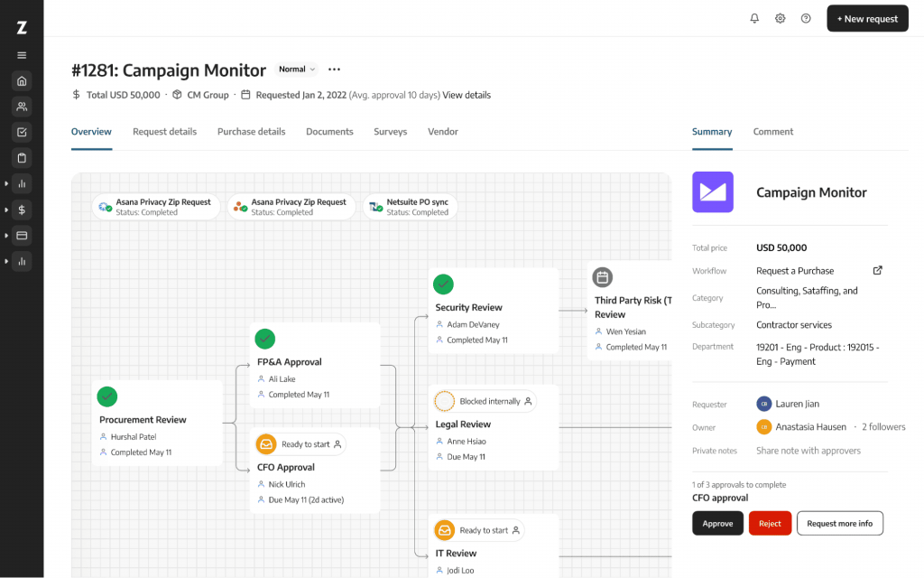Click Third Party Risk calendar icon
Viewport: 924px width, 578px height.
(x=602, y=277)
